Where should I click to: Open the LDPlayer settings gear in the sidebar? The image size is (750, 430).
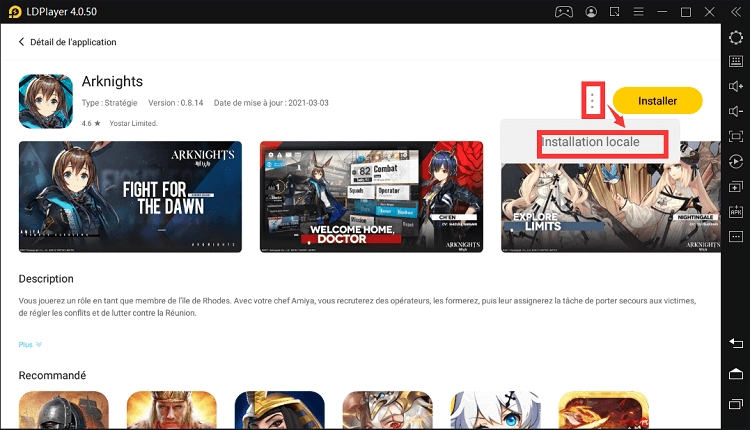click(736, 37)
